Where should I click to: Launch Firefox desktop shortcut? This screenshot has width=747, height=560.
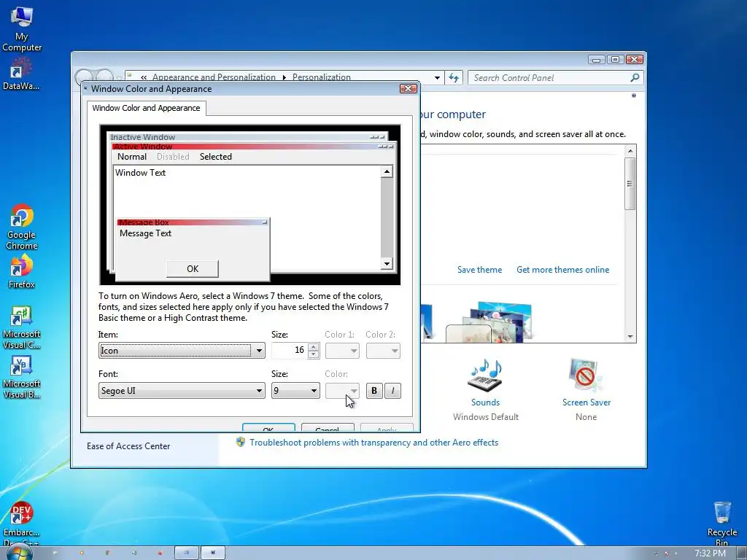21,271
